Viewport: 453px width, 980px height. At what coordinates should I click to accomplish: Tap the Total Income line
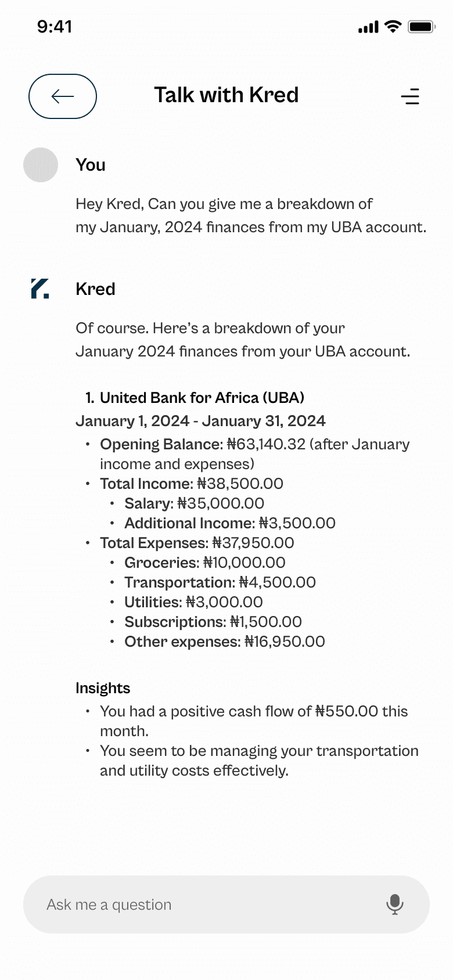coord(191,484)
